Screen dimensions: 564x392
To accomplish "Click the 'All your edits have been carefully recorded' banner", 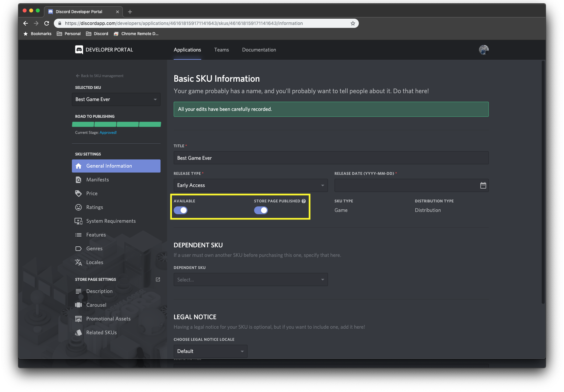I will pyautogui.click(x=331, y=109).
